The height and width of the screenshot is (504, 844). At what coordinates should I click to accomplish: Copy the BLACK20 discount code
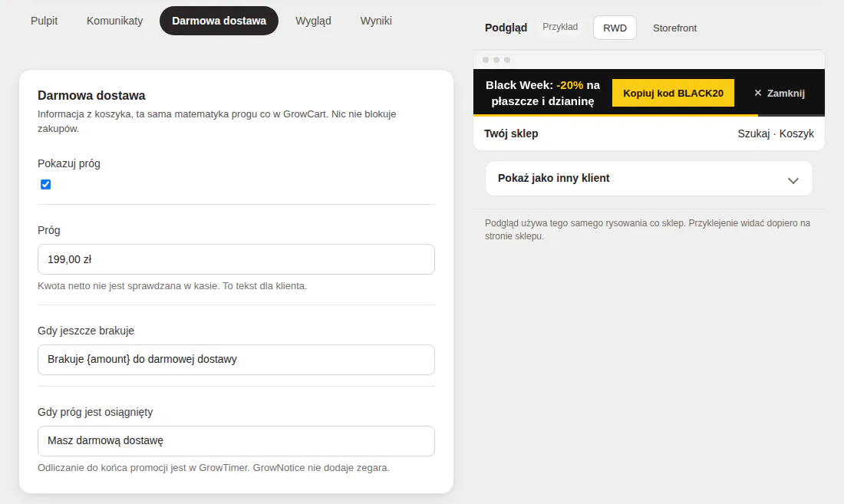pos(673,93)
